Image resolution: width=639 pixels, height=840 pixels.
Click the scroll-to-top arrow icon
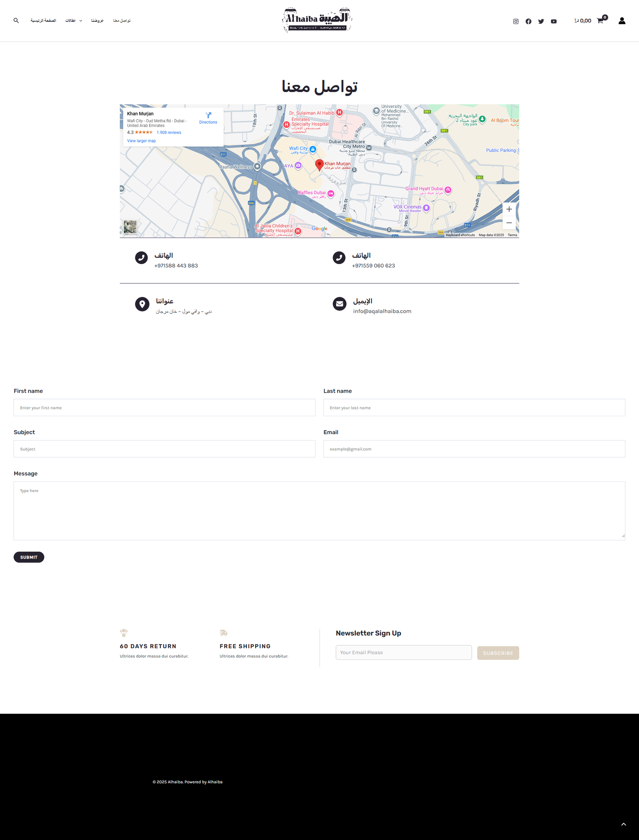tap(623, 824)
